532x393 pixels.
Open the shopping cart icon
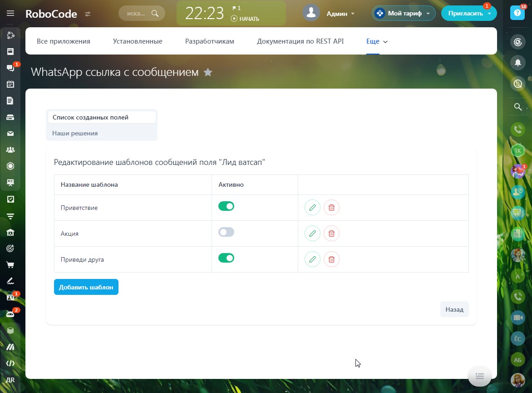(x=10, y=265)
